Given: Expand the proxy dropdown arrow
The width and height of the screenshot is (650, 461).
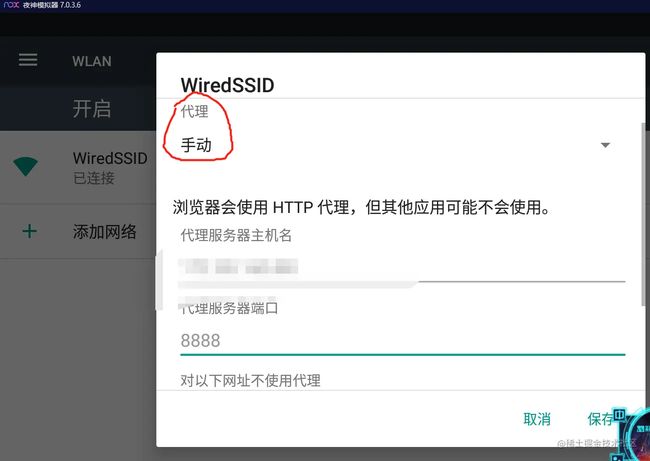Looking at the screenshot, I should 605,145.
